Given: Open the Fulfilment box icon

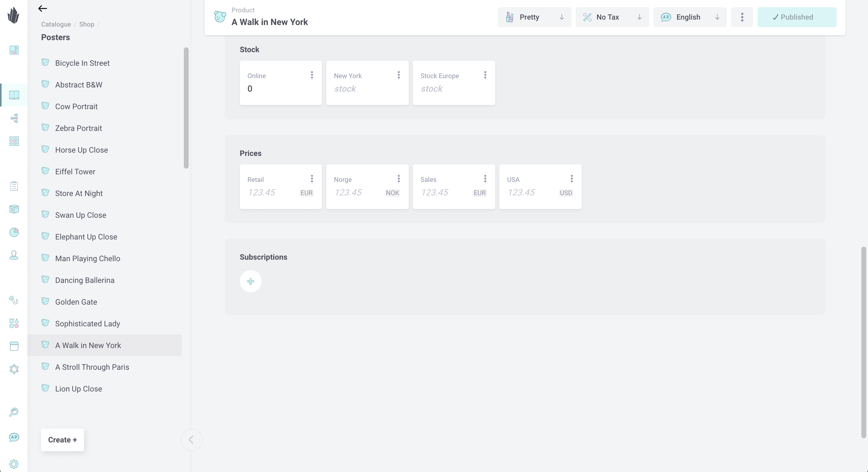Looking at the screenshot, I should point(14,209).
